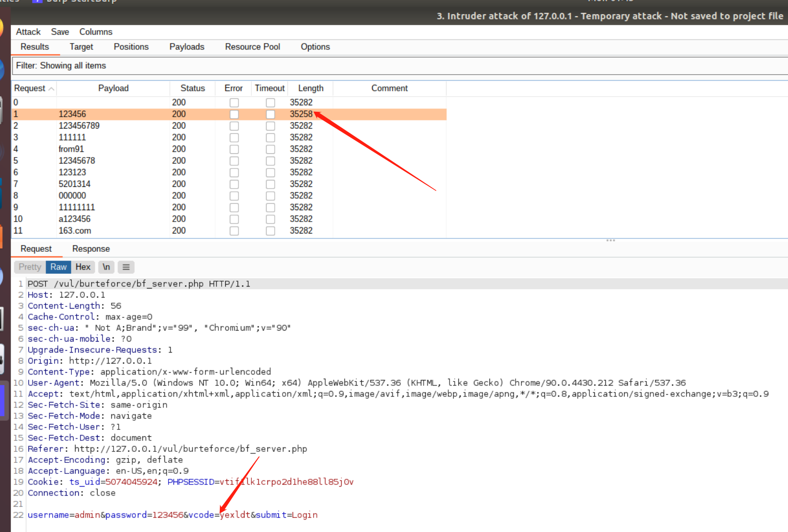
Task: Click the 'Connection: close' header line
Action: [x=71, y=493]
